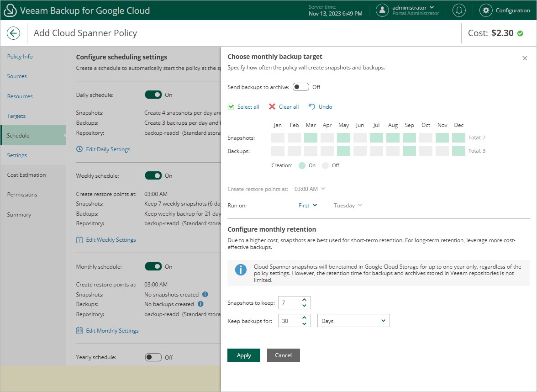Click the November snapshots green cell

click(x=442, y=138)
